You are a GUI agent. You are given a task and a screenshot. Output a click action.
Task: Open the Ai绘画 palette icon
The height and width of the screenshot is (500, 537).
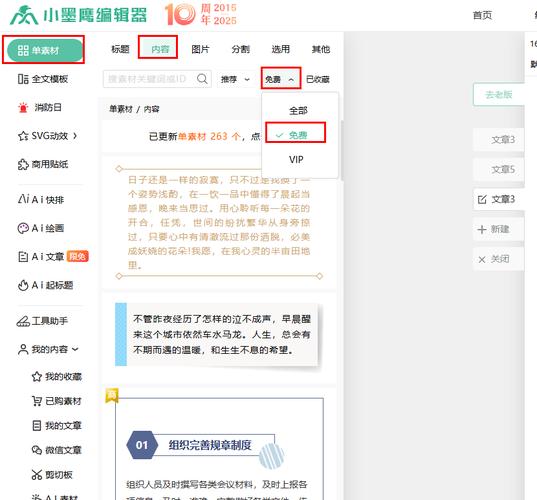click(23, 228)
